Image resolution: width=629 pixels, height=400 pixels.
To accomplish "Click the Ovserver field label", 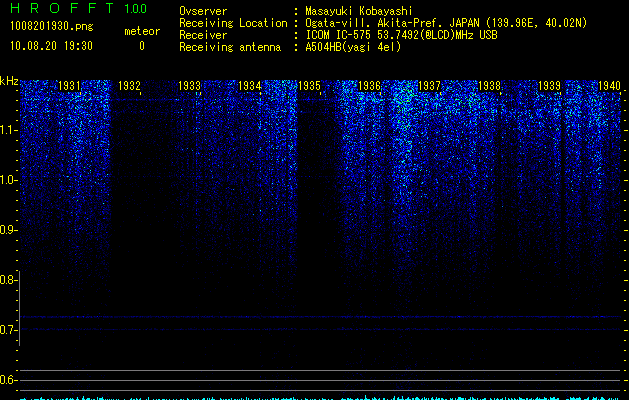I will 203,11.
